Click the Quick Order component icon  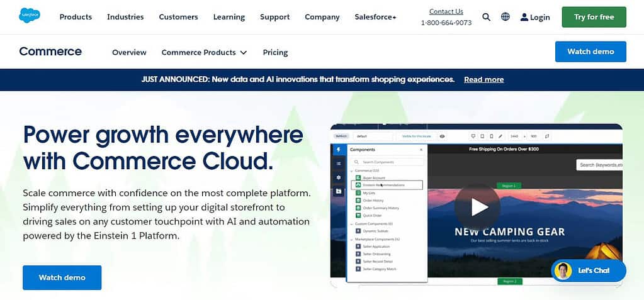(358, 216)
